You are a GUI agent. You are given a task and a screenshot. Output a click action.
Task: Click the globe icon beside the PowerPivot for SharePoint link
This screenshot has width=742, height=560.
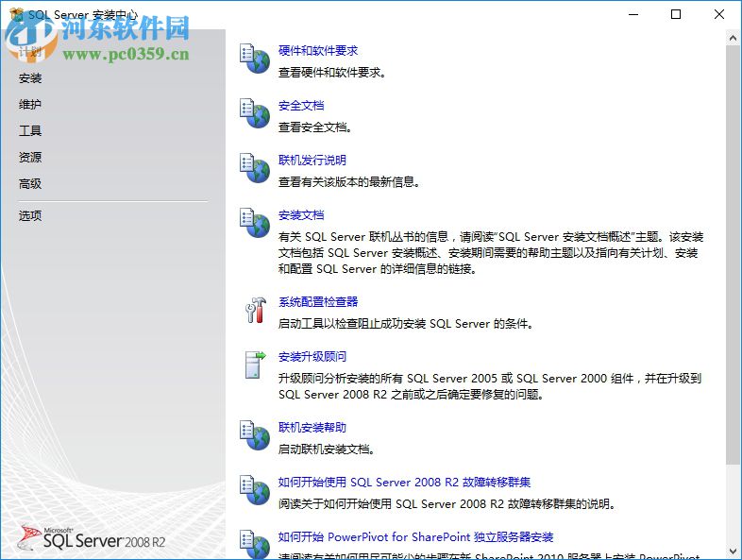255,544
